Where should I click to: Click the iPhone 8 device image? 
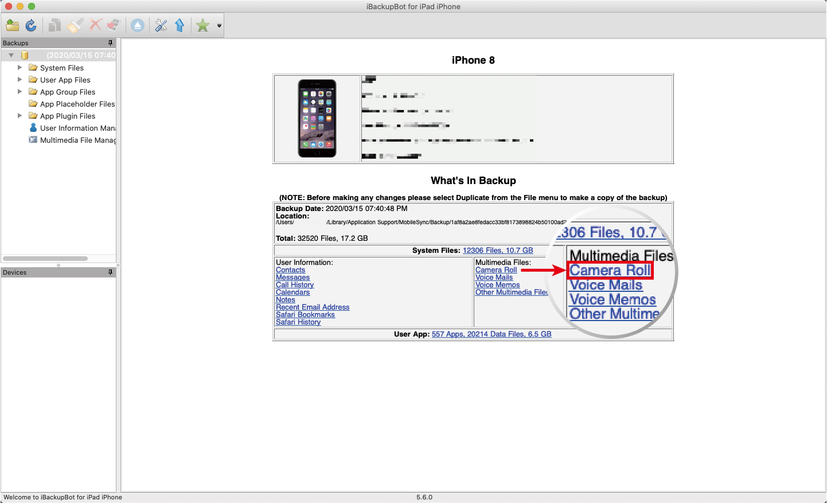317,119
